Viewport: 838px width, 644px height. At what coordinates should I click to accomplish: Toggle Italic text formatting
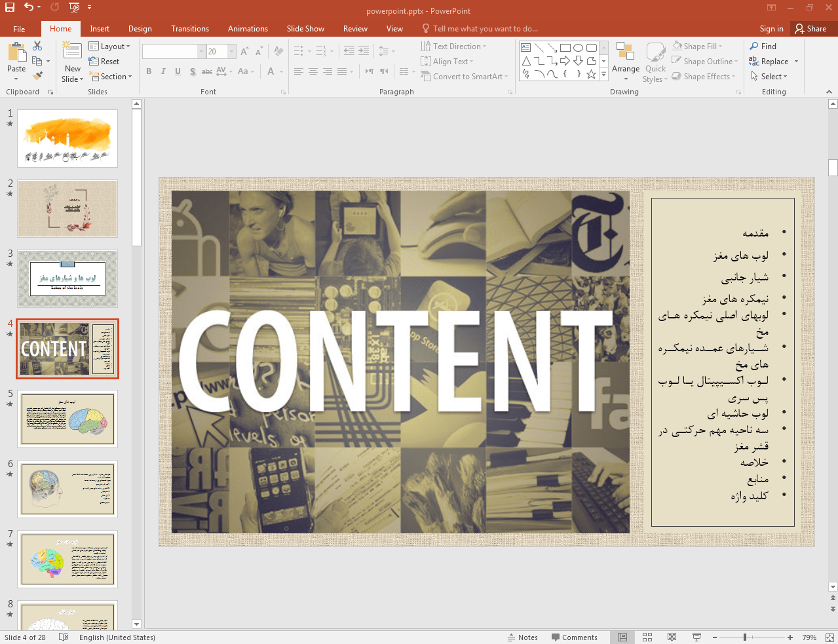click(x=163, y=71)
